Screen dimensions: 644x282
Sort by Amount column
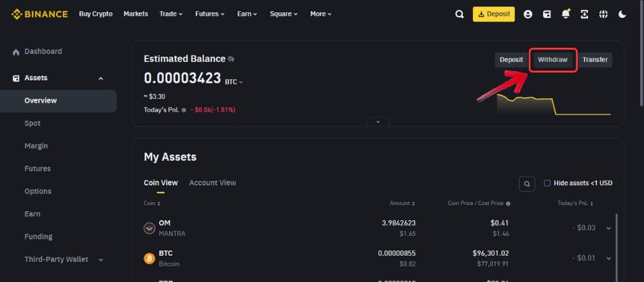click(x=402, y=204)
